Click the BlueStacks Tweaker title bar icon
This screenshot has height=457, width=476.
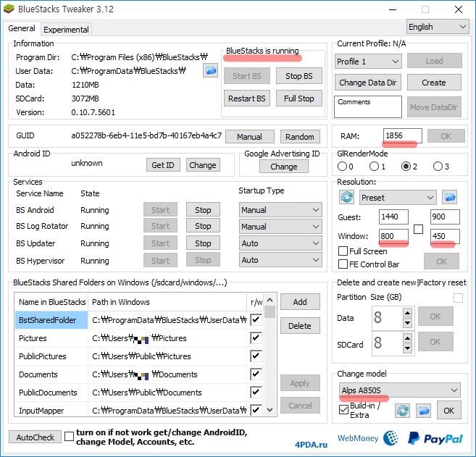[9, 9]
